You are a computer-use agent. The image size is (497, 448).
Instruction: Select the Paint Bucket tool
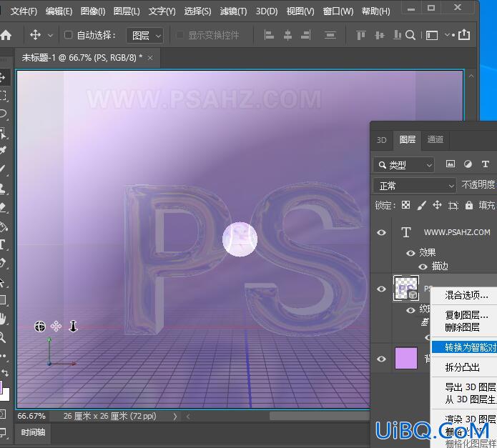(3, 227)
